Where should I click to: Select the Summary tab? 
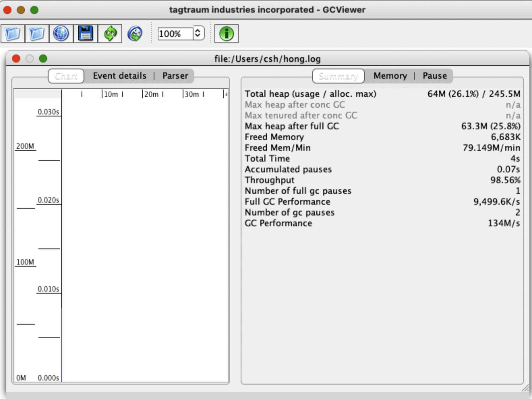click(338, 76)
